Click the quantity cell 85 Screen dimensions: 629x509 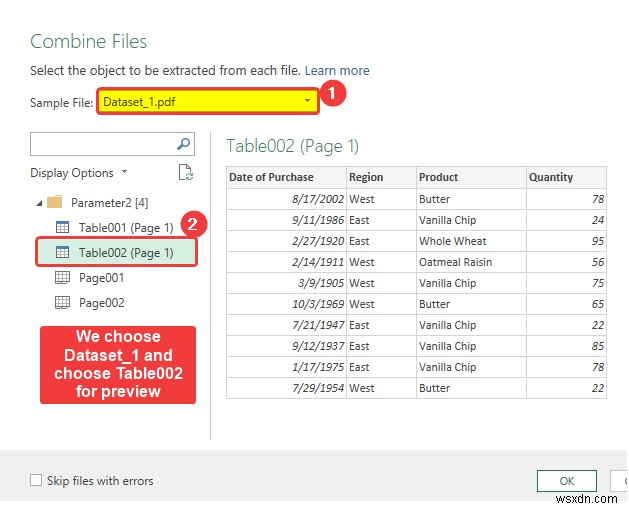pos(566,346)
